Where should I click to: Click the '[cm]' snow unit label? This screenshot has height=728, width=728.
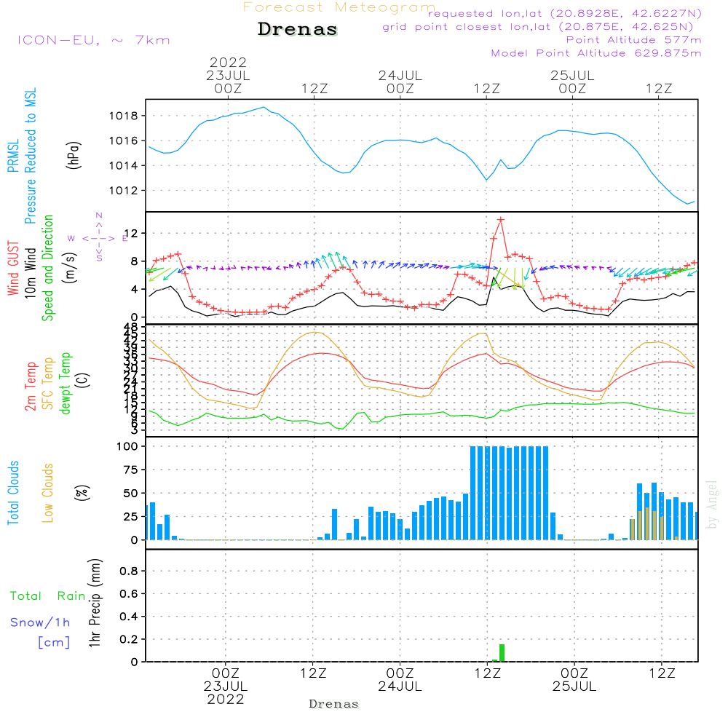coord(54,643)
